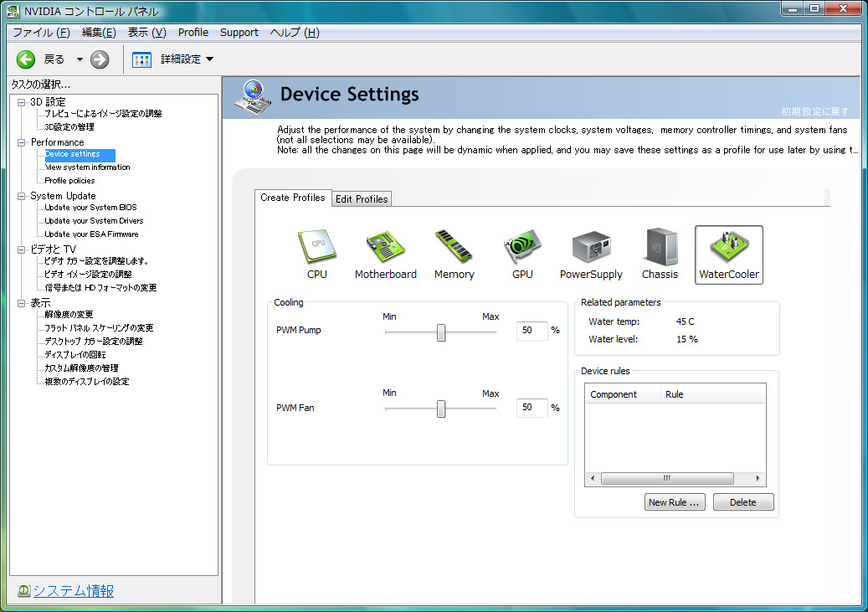Click the New Rule ... button
The height and width of the screenshot is (612, 868).
[675, 502]
